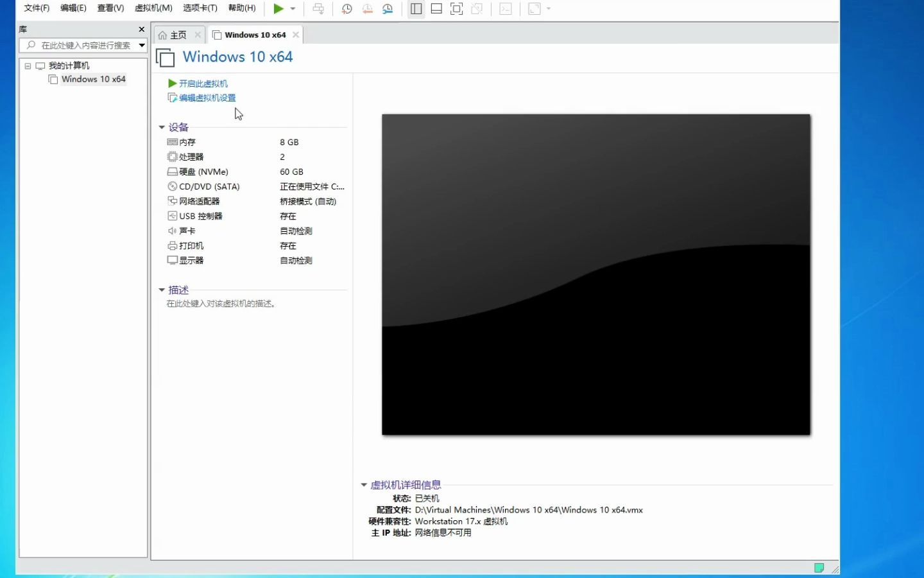Image resolution: width=924 pixels, height=578 pixels.
Task: Click the 显示器 display device row
Action: pos(256,260)
